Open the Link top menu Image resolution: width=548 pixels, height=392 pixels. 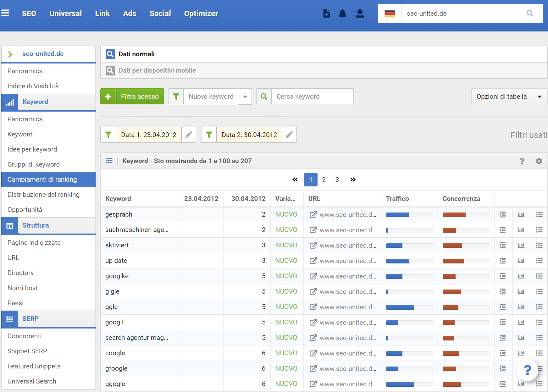click(x=102, y=14)
